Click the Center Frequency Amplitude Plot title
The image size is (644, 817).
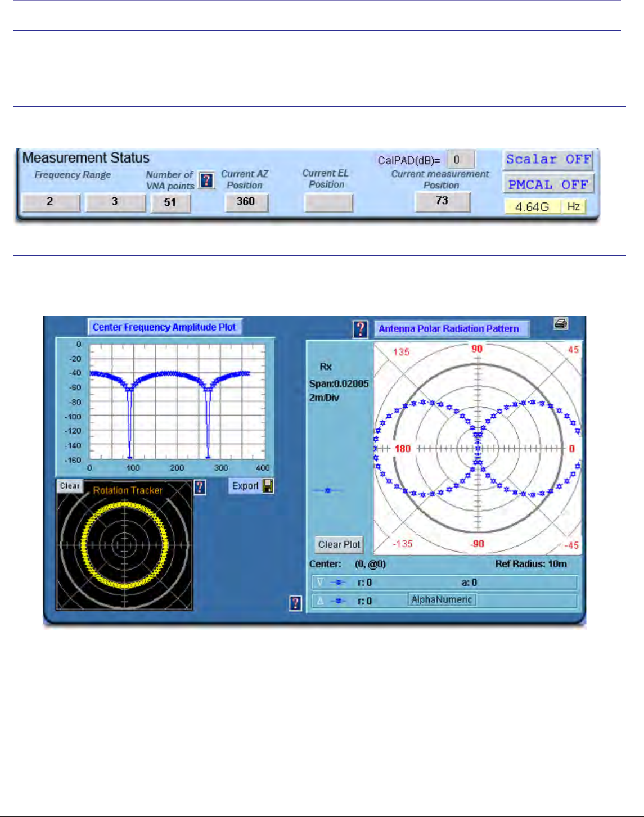tap(164, 327)
